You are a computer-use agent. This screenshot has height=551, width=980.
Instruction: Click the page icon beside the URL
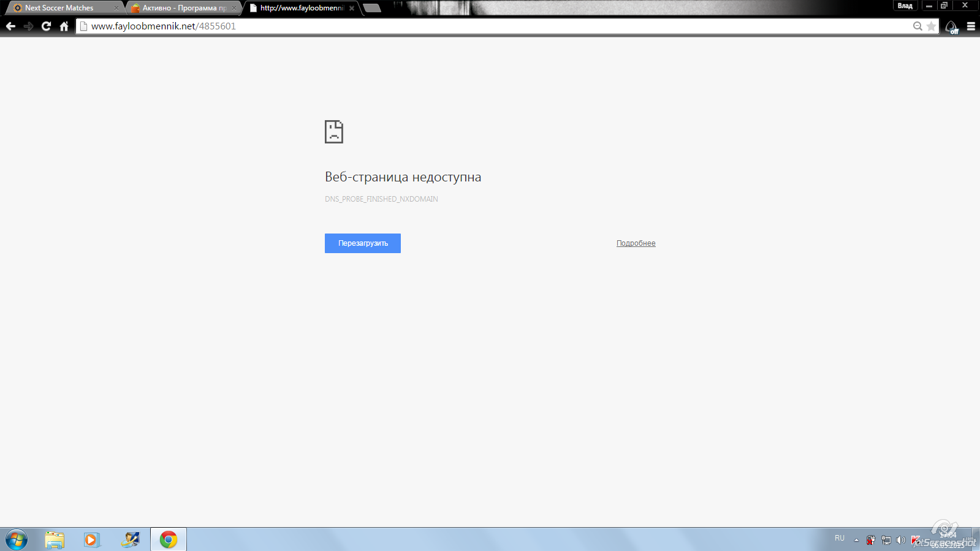84,26
